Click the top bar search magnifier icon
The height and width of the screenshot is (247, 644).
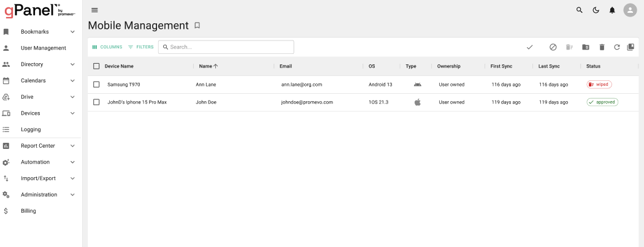click(x=580, y=10)
